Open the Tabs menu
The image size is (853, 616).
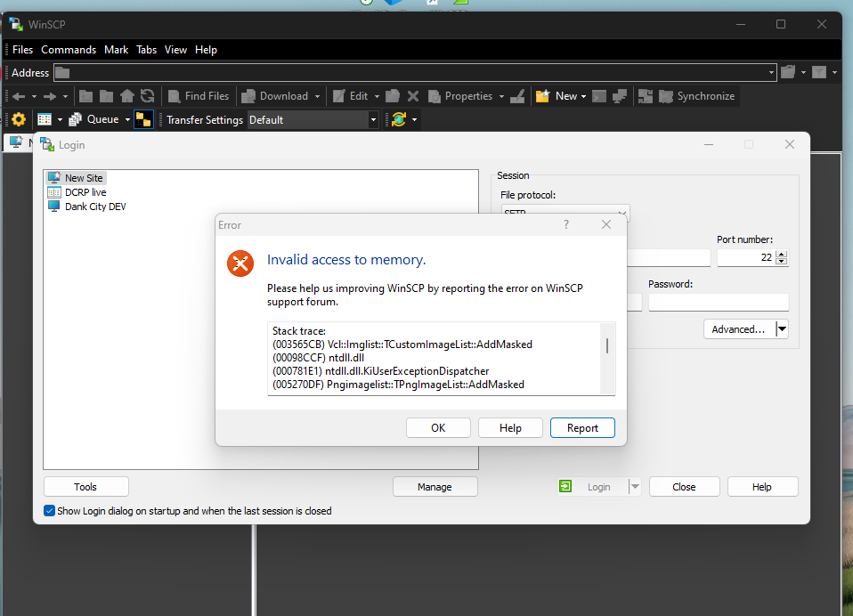[x=147, y=50]
